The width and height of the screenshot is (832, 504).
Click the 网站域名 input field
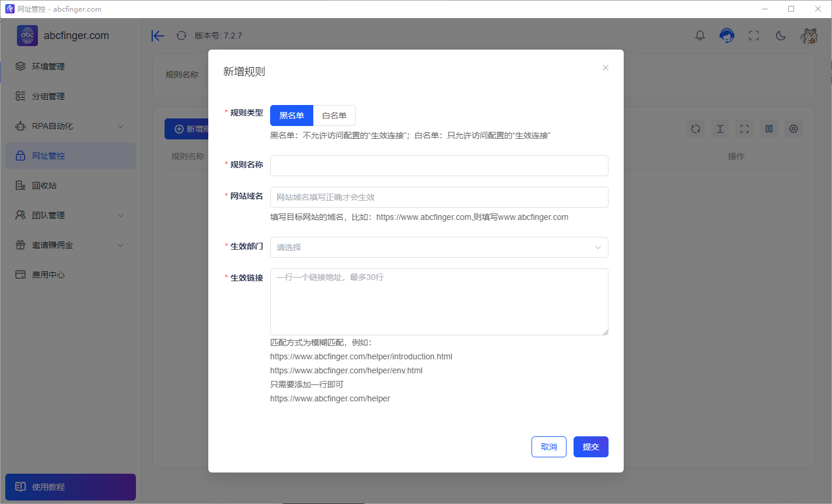click(x=439, y=197)
